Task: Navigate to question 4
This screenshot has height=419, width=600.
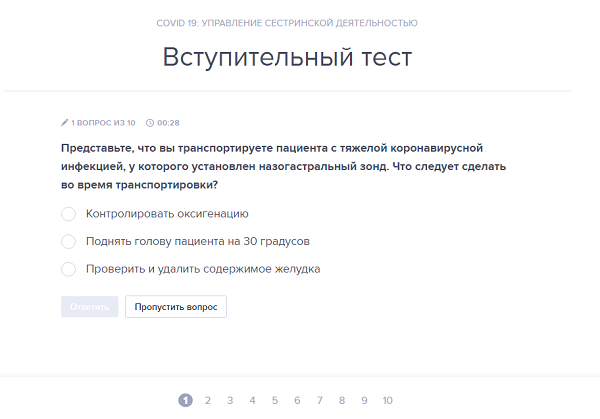Action: pos(252,400)
